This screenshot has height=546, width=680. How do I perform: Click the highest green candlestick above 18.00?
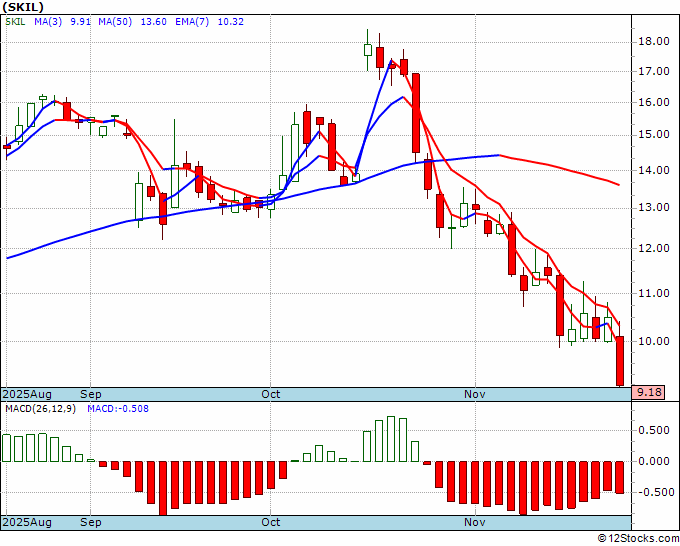click(368, 50)
